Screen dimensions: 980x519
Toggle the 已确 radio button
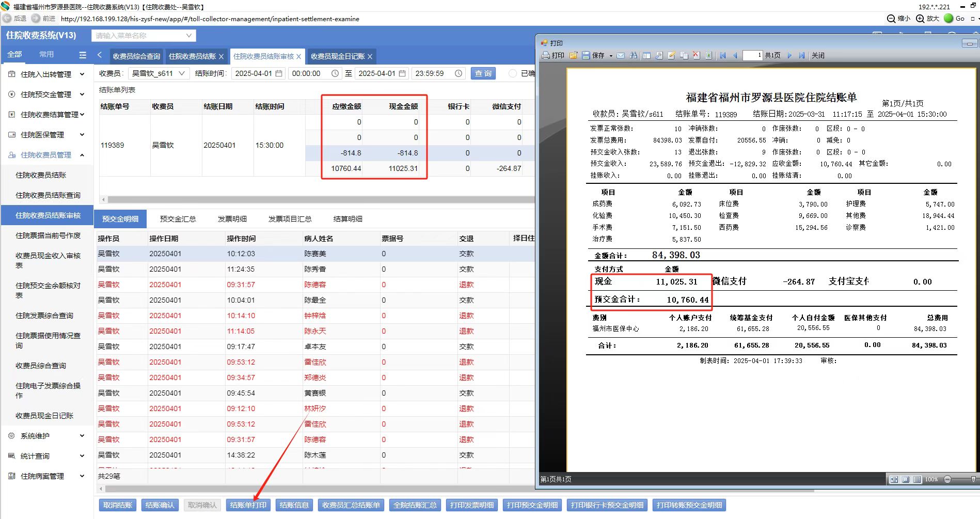513,73
